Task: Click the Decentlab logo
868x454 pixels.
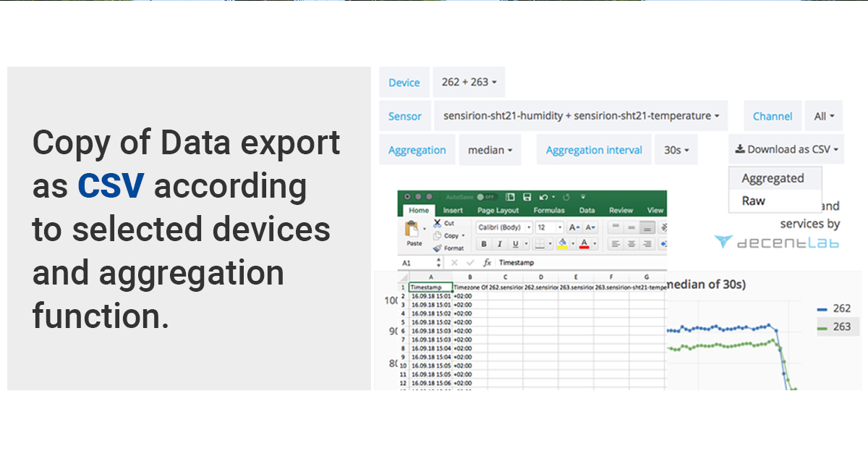Action: tap(776, 242)
